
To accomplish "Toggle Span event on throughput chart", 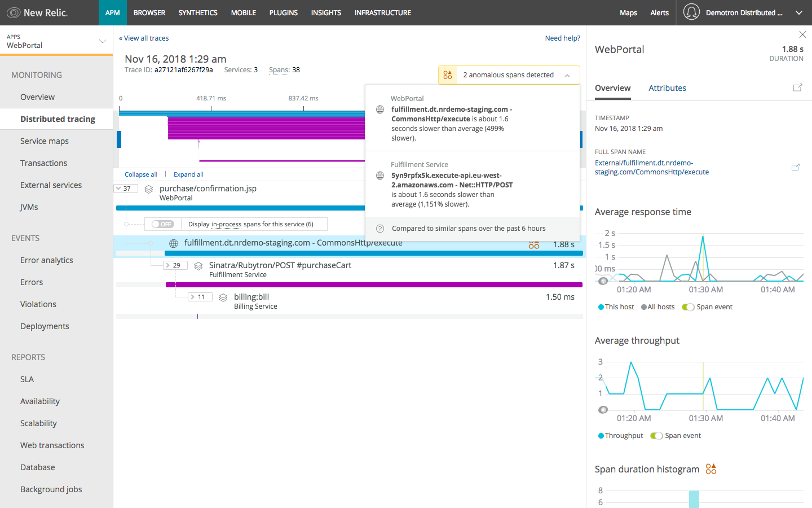I will (656, 436).
